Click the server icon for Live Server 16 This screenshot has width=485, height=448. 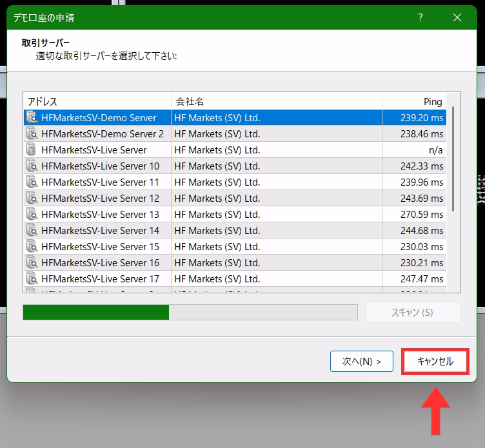32,262
